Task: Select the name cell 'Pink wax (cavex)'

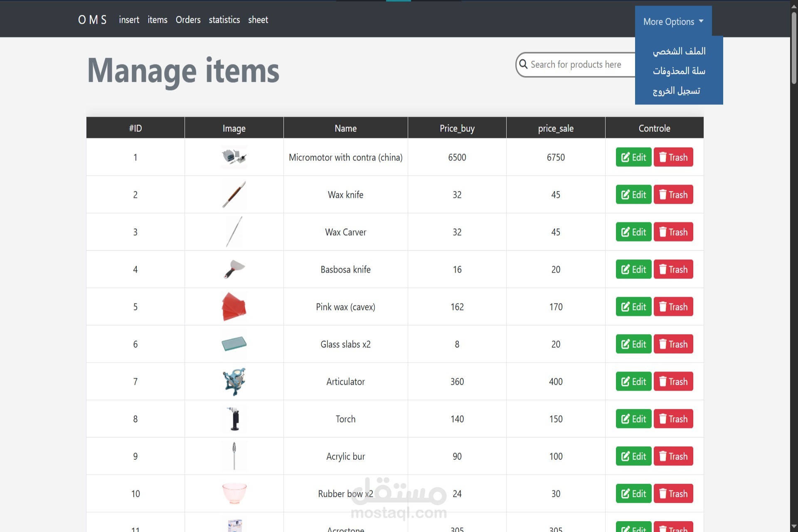Action: point(346,307)
